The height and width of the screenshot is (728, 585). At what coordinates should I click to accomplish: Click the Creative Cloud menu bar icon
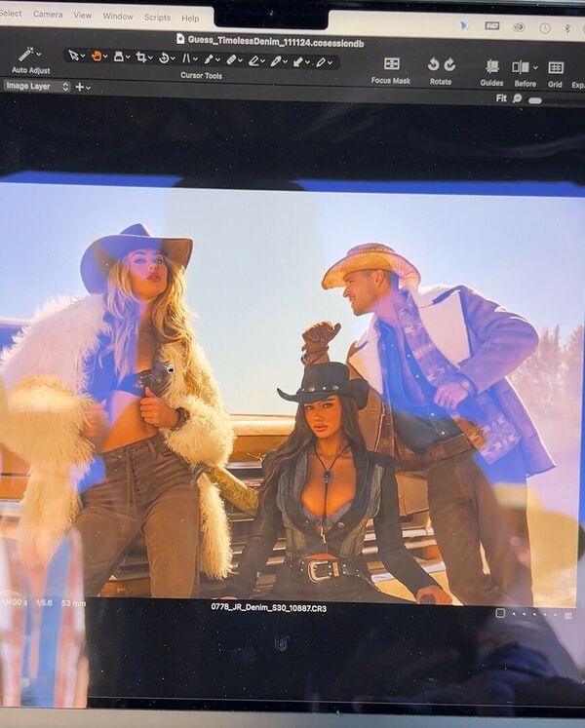pyautogui.click(x=519, y=27)
